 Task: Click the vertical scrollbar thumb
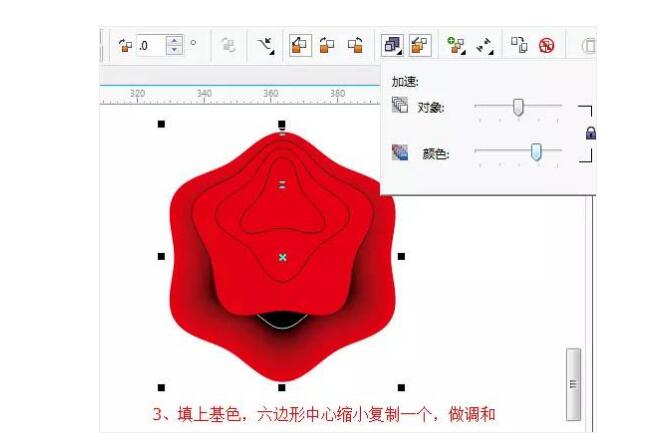point(573,384)
